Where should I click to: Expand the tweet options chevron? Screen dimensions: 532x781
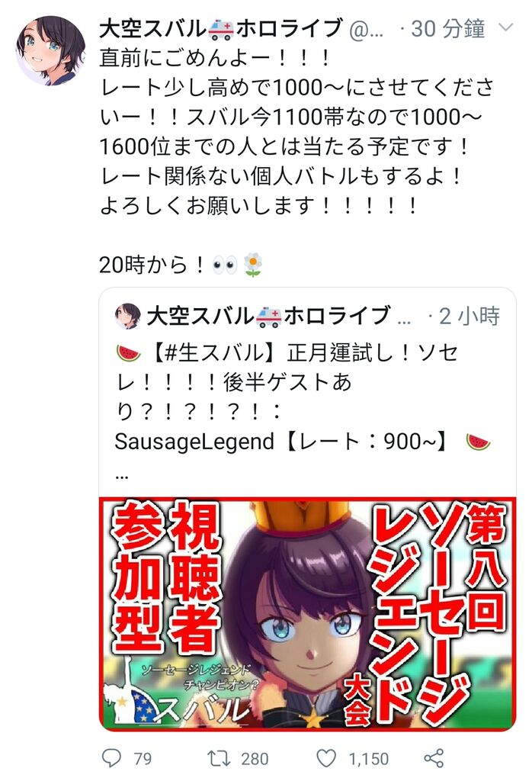click(x=505, y=27)
